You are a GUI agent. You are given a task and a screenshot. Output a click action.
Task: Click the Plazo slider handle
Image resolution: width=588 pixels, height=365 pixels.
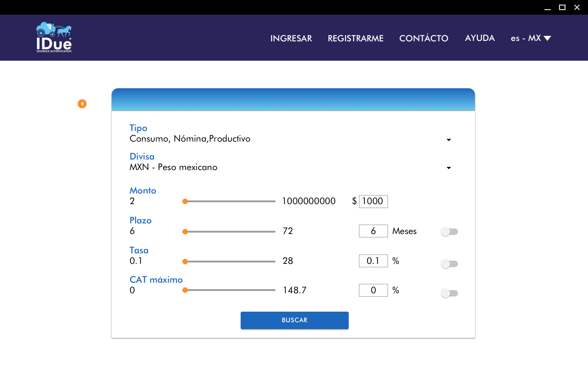click(x=185, y=232)
